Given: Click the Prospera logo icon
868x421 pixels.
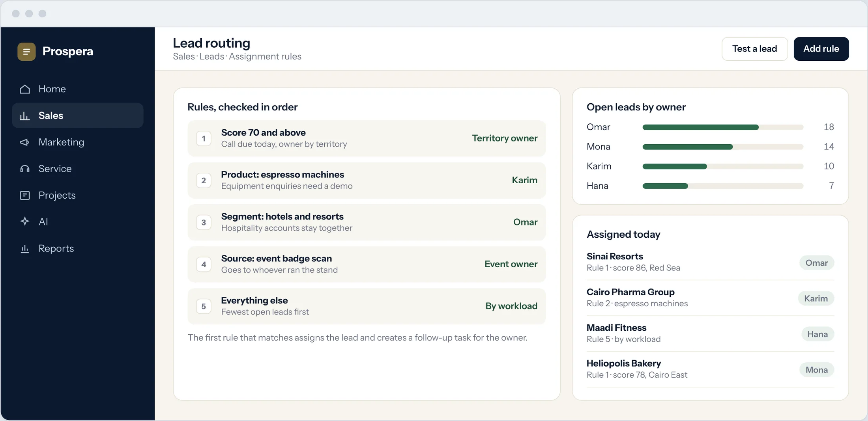Looking at the screenshot, I should click(26, 52).
